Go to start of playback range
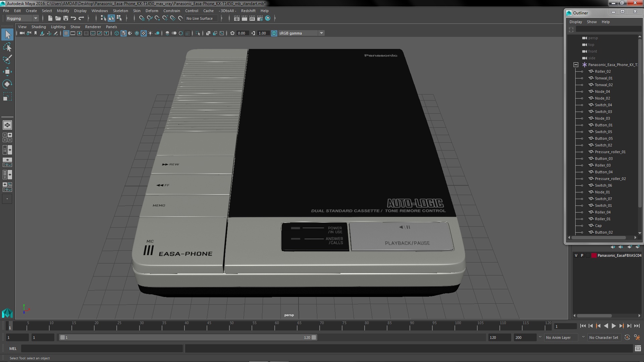The width and height of the screenshot is (644, 362). (x=583, y=326)
